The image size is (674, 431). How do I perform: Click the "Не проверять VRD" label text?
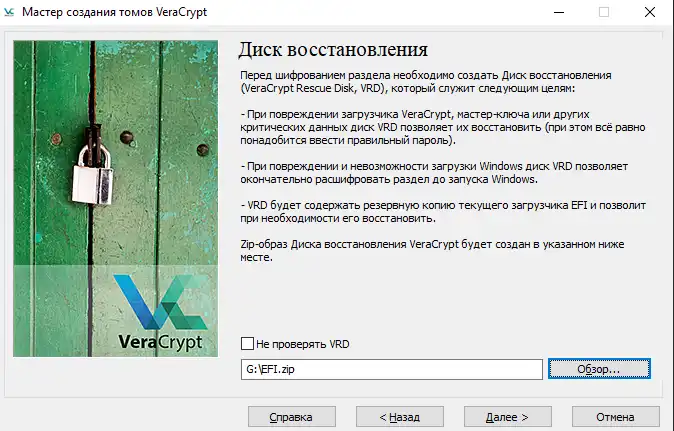click(302, 344)
